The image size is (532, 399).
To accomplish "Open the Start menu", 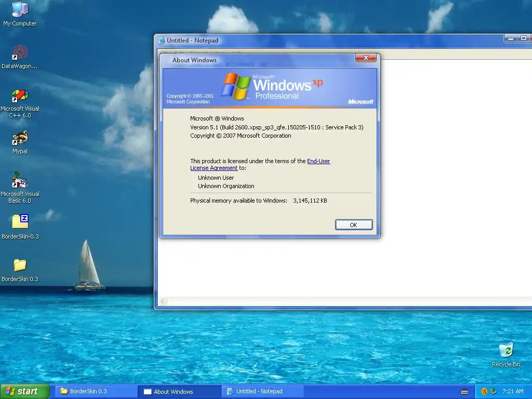I will [x=24, y=391].
